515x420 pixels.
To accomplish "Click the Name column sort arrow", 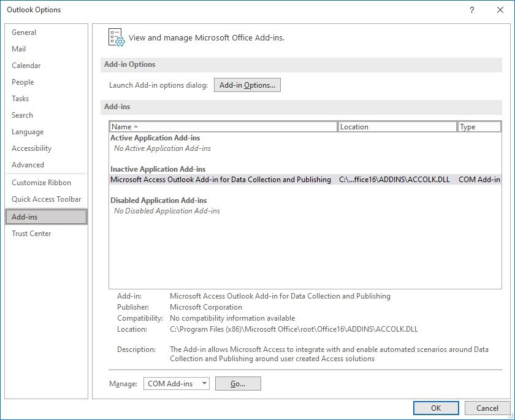I will [x=135, y=126].
